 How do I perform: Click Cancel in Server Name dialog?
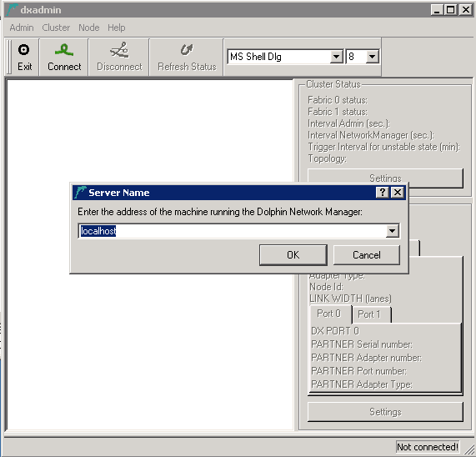point(367,255)
